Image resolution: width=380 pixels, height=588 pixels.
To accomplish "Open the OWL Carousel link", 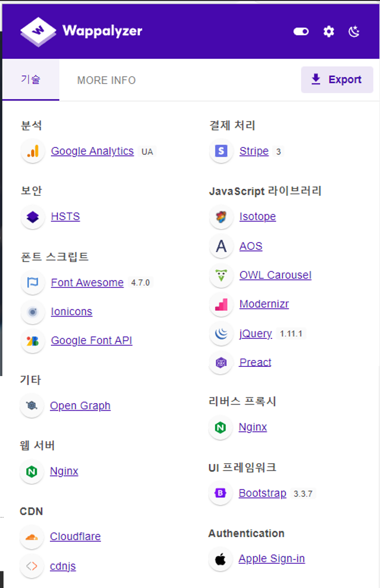I will (x=275, y=275).
